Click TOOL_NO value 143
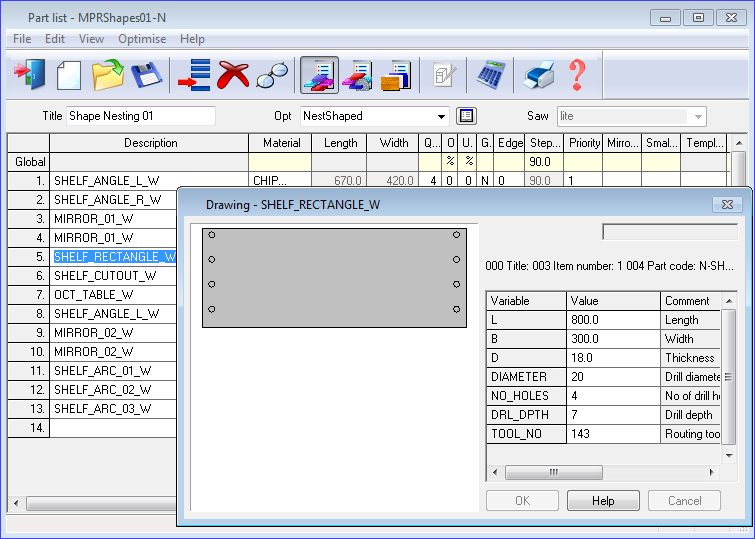 (613, 434)
